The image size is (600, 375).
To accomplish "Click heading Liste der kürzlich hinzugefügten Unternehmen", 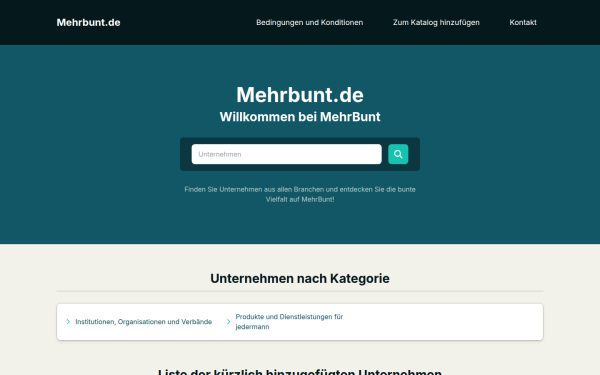I will [x=300, y=372].
